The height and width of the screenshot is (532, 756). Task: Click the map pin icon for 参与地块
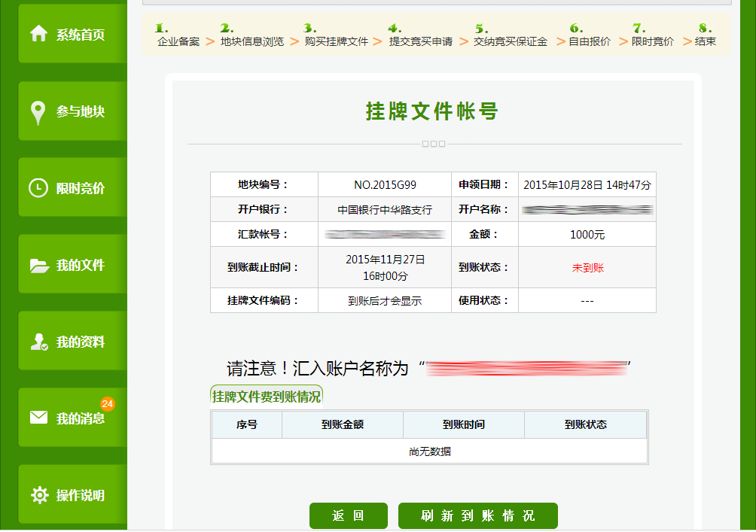[38, 112]
